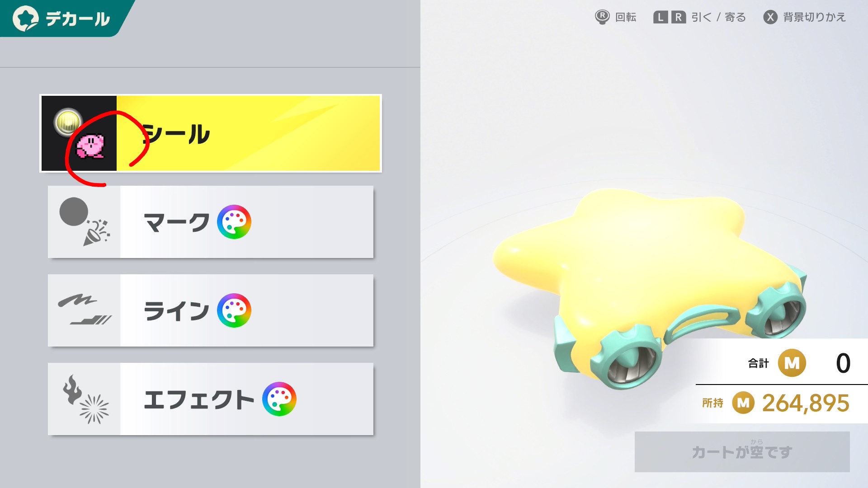Image resolution: width=868 pixels, height=488 pixels.
Task: Open the エフェクト menu item
Action: 211,399
